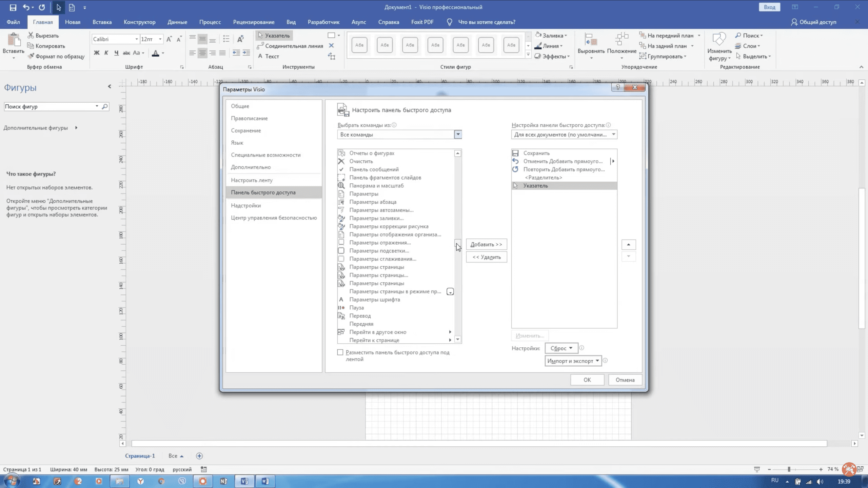
Task: Click the Increase font size icon
Action: (x=169, y=39)
